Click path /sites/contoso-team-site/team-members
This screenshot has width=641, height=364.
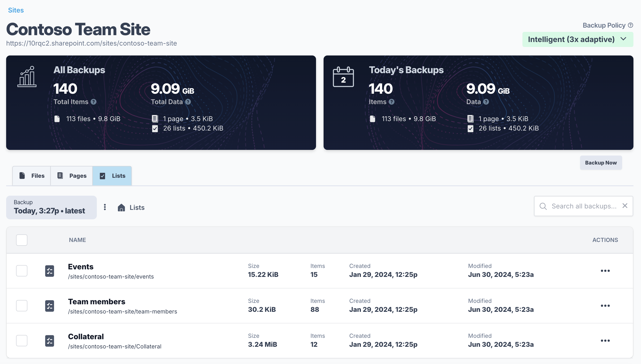[123, 312]
